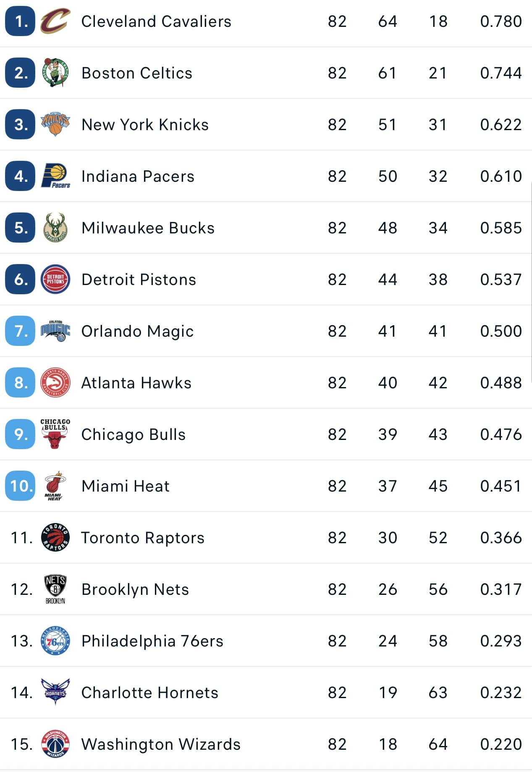The height and width of the screenshot is (772, 532).
Task: Tap the Atlanta Hawks logo
Action: [x=55, y=382]
